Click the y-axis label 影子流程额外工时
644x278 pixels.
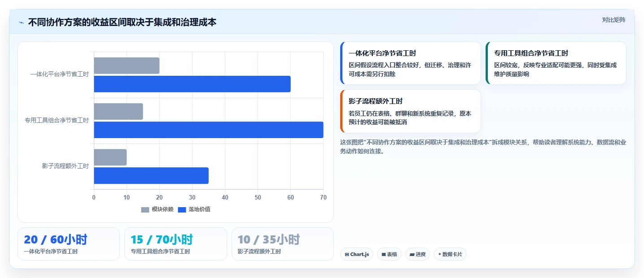66,166
